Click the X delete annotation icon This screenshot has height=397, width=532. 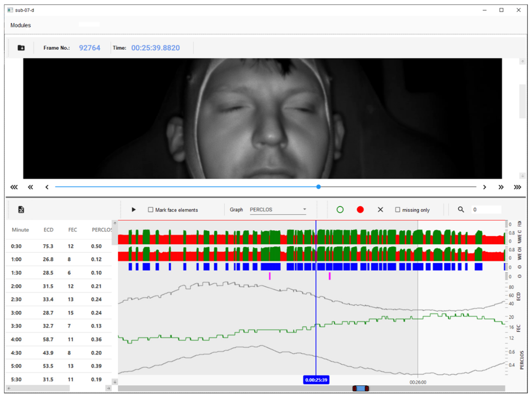click(380, 210)
